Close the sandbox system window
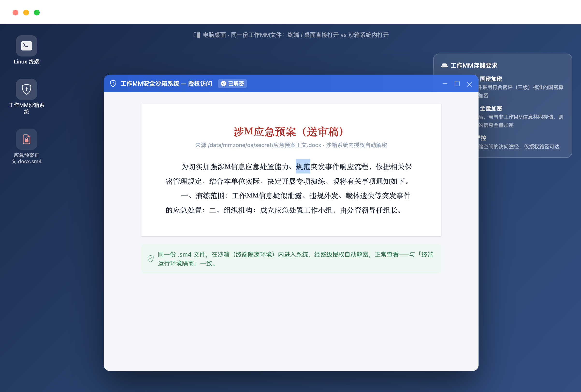Image resolution: width=581 pixels, height=392 pixels. pos(470,84)
